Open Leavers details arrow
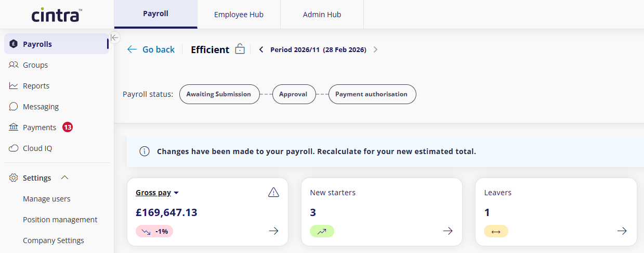The height and width of the screenshot is (253, 644). coord(622,231)
